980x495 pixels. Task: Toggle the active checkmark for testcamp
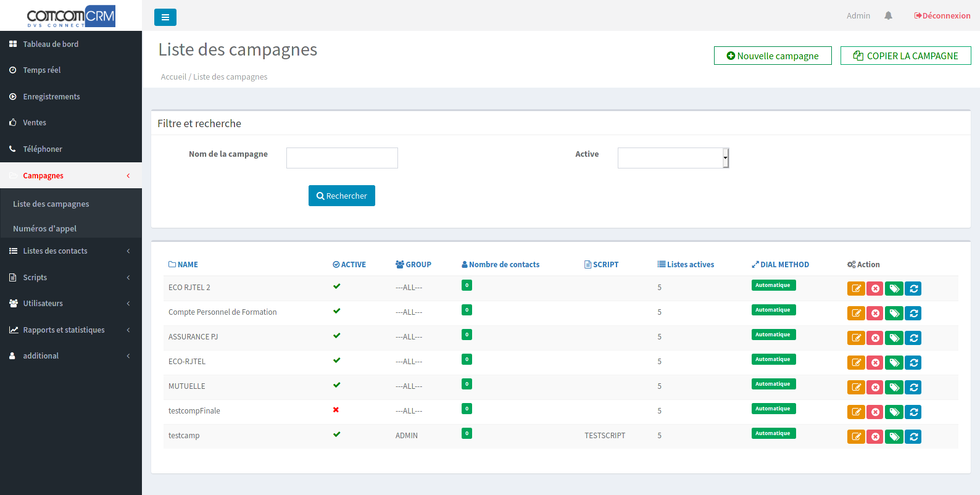pos(336,435)
